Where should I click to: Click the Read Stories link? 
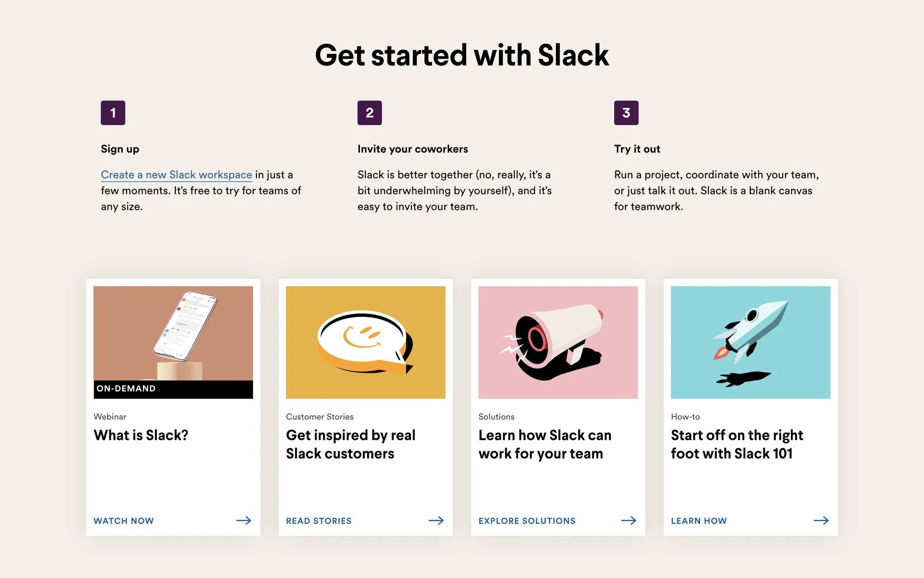pyautogui.click(x=319, y=521)
